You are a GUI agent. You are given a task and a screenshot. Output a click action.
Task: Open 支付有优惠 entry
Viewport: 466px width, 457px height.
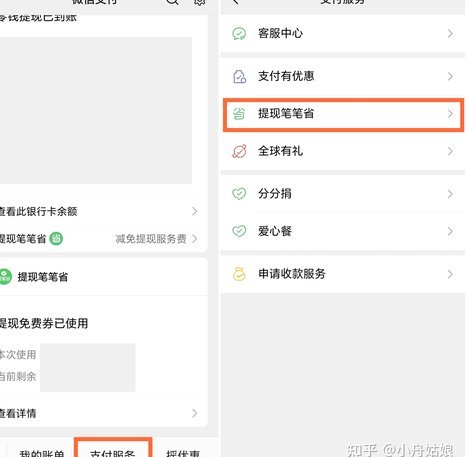pos(343,76)
